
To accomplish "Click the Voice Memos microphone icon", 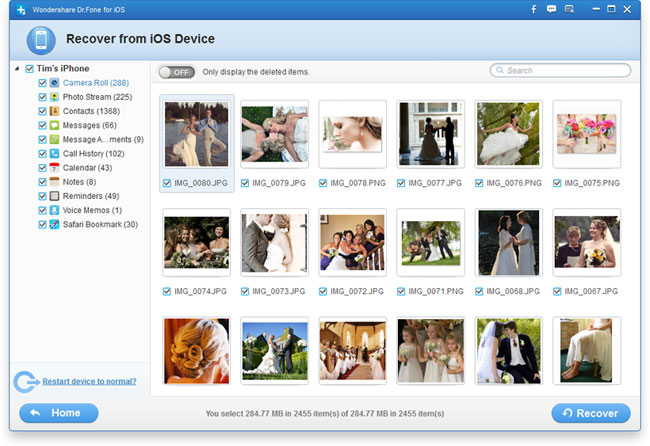I will click(x=55, y=210).
